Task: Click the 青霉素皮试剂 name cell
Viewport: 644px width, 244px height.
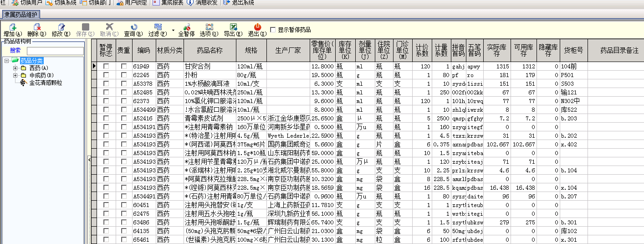Action: tap(210, 119)
